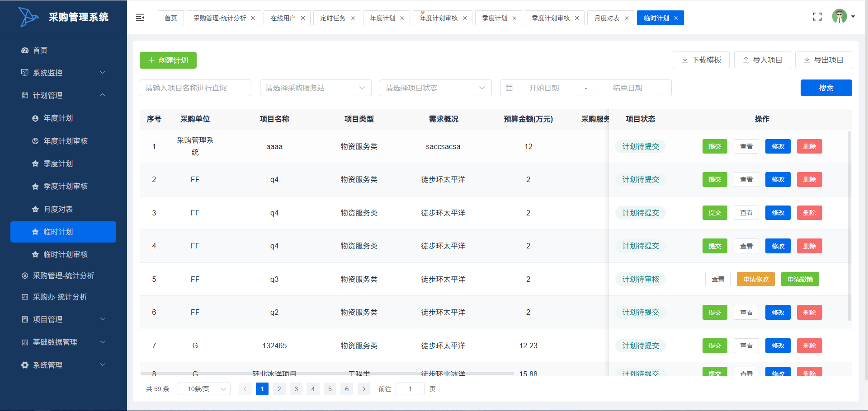The width and height of the screenshot is (868, 411).
Task: Expand 系统管理 sidebar menu
Action: pyautogui.click(x=63, y=365)
